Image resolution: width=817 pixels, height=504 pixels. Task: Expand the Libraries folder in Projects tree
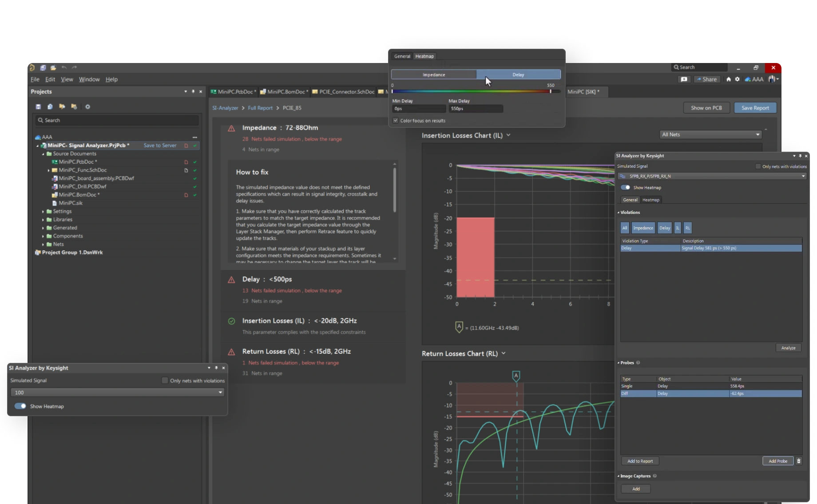pyautogui.click(x=43, y=220)
